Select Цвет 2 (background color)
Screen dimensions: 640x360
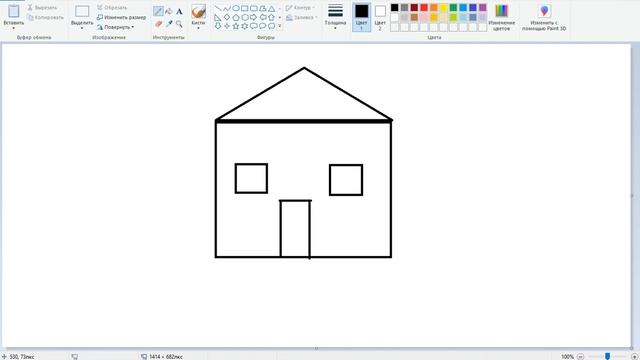[x=380, y=17]
